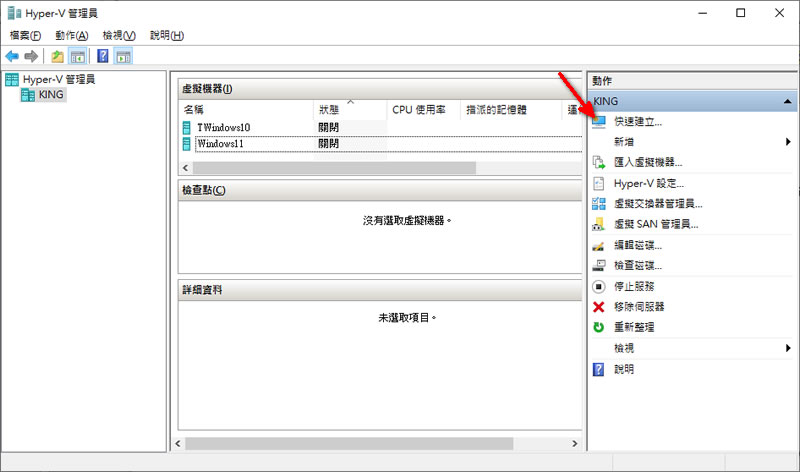Open the 說明(H) menu
800x472 pixels.
pyautogui.click(x=167, y=35)
